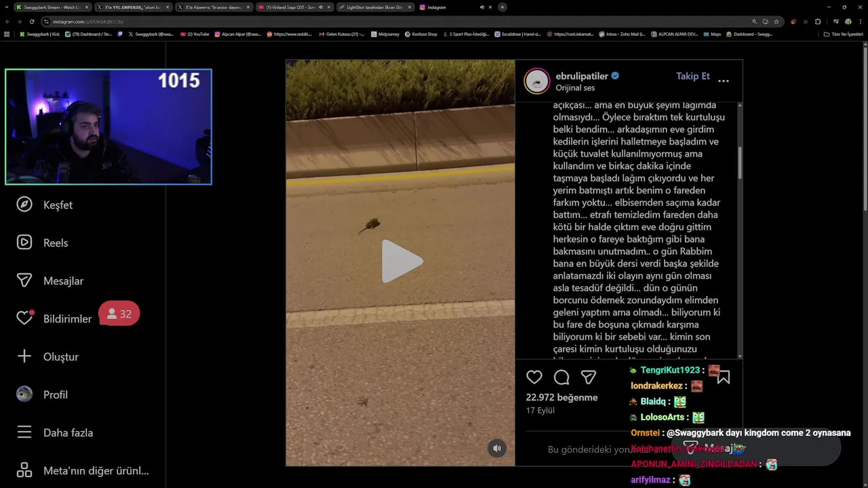
Task: Open ebrulipatiler profile link
Action: click(583, 76)
